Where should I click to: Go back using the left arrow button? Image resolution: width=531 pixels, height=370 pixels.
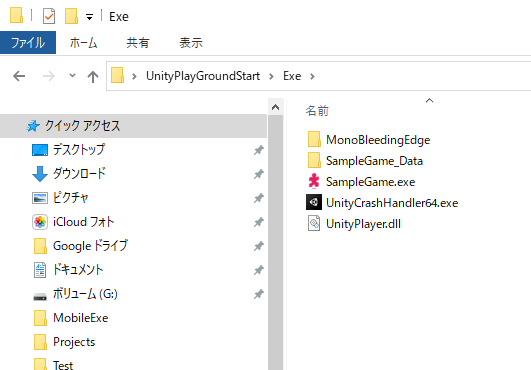tap(19, 76)
